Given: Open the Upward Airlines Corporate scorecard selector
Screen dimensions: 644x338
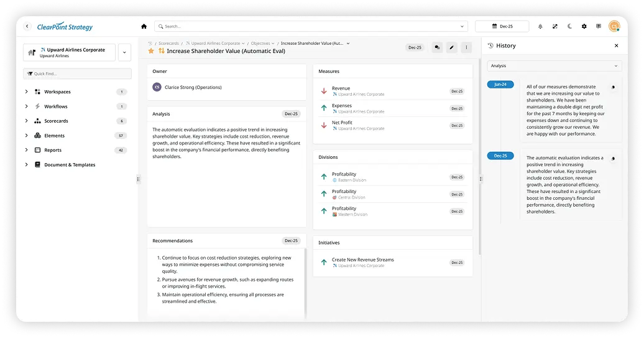Looking at the screenshot, I should coord(69,52).
